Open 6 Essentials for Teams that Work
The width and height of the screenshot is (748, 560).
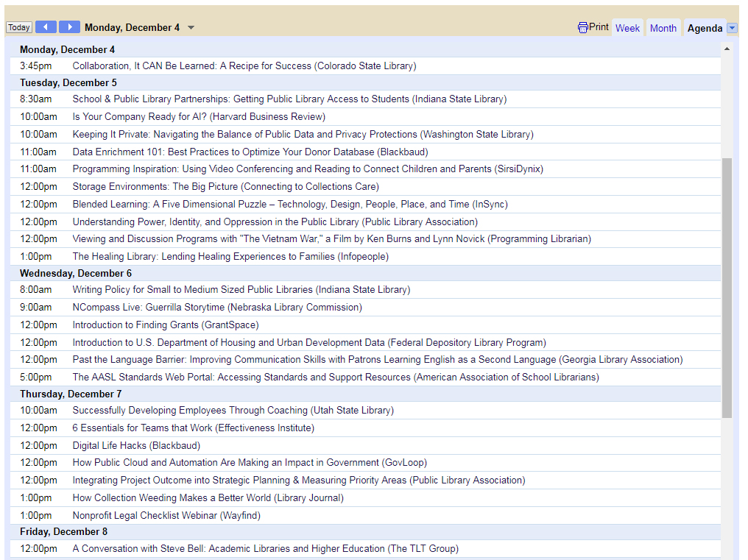click(193, 428)
